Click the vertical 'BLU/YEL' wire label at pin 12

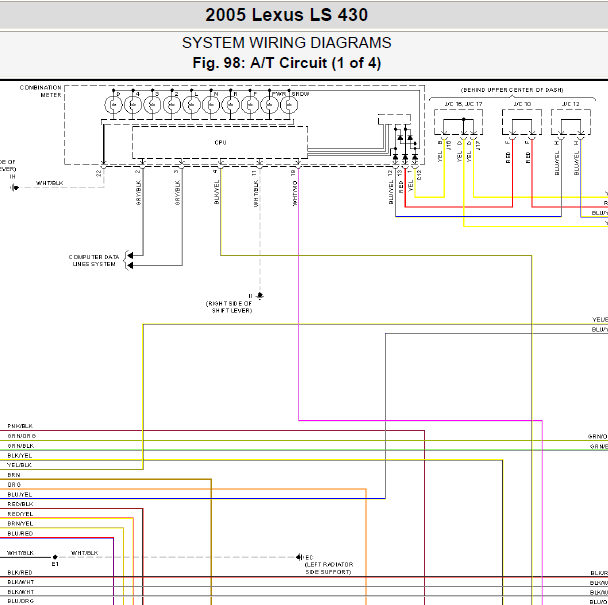click(391, 192)
